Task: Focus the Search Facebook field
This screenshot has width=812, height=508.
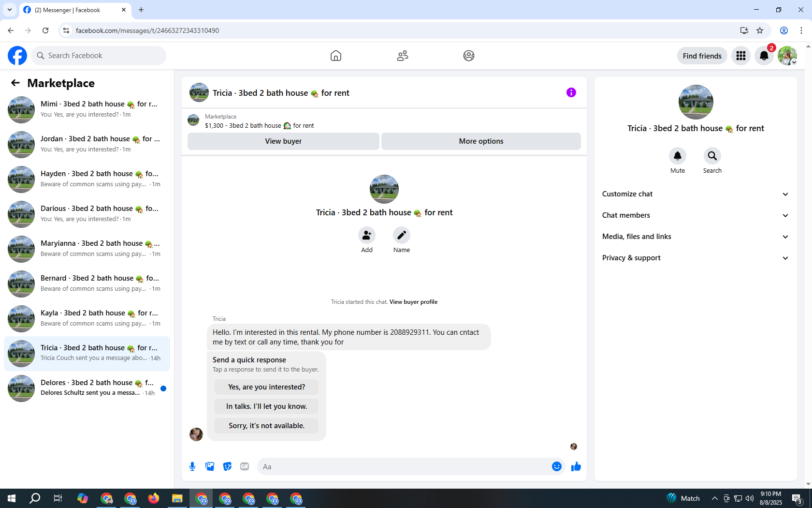Action: point(99,56)
